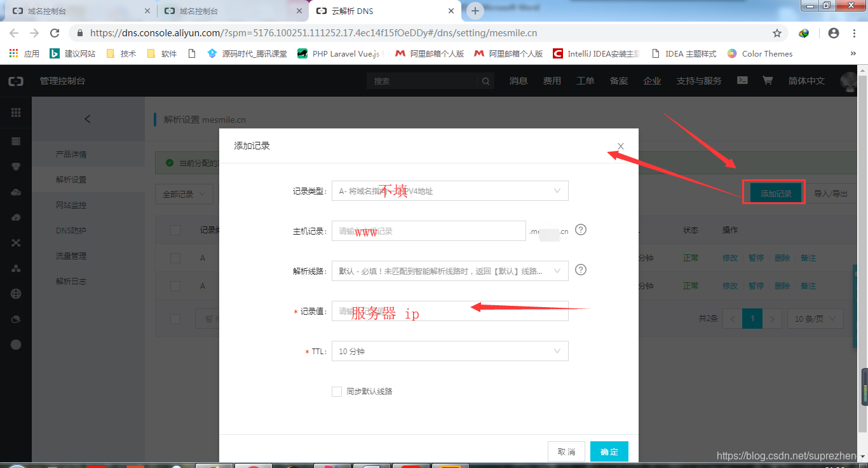Reload the page
868x468 pixels.
tap(55, 33)
